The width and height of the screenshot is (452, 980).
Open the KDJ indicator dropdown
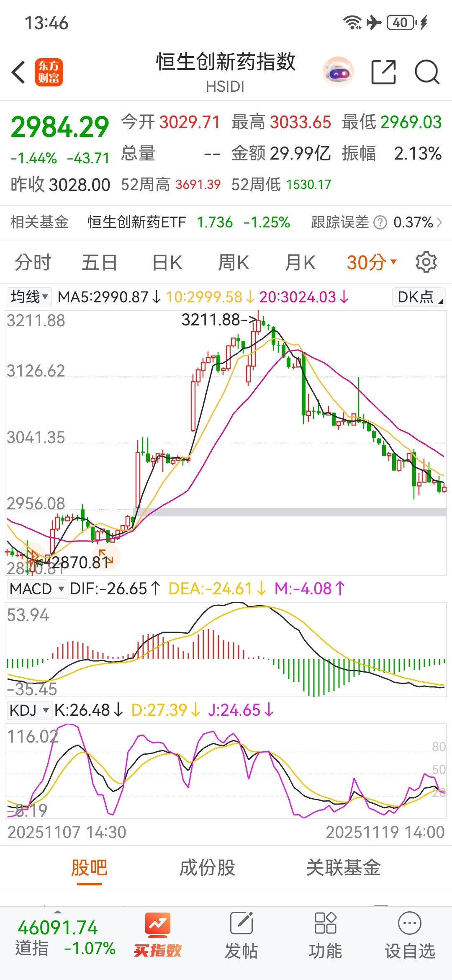tap(29, 710)
